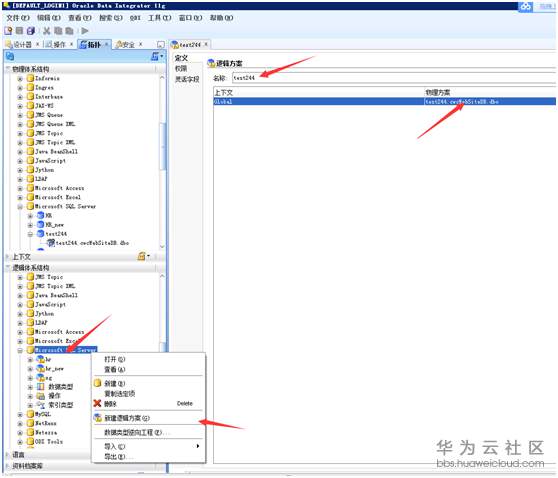
Task: Click the MySQL folder icon in logical architecture
Action: (31, 414)
